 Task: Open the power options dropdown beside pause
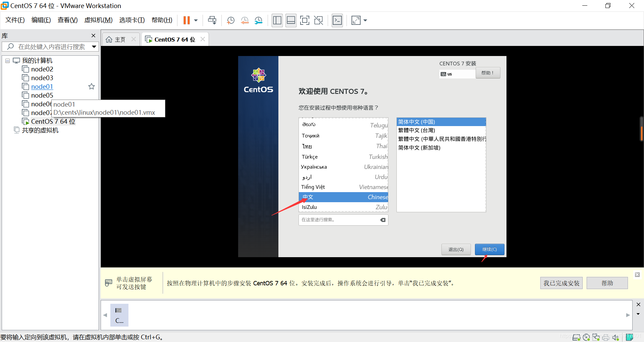(x=196, y=20)
